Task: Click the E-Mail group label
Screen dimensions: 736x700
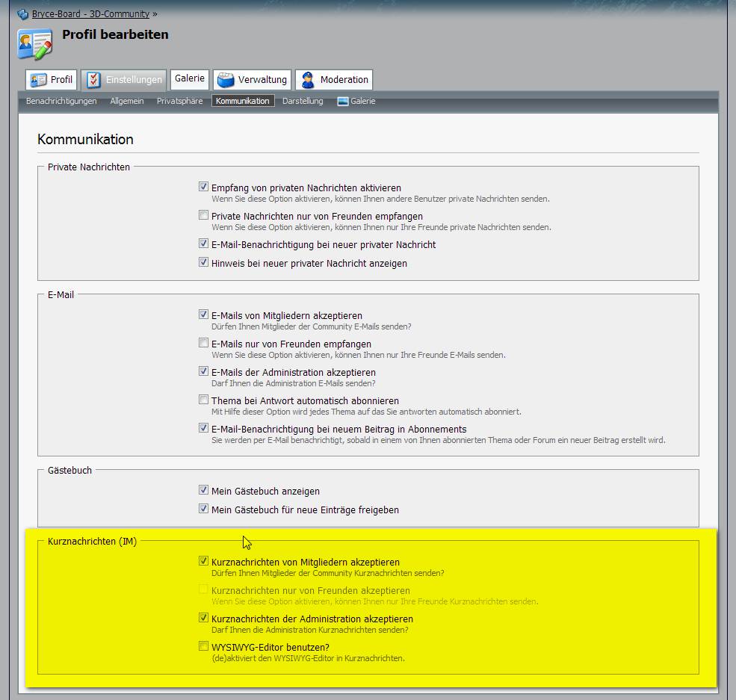Action: click(61, 294)
